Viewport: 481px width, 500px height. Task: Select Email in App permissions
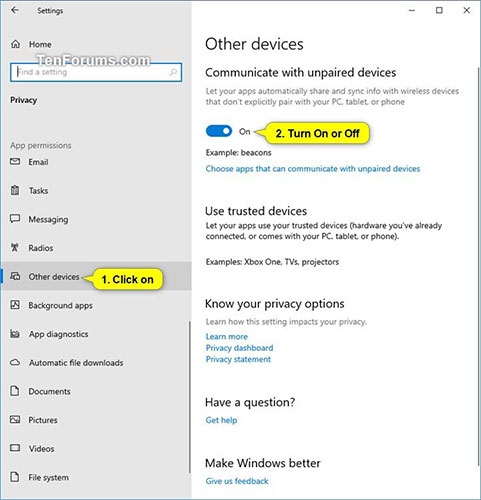[38, 162]
